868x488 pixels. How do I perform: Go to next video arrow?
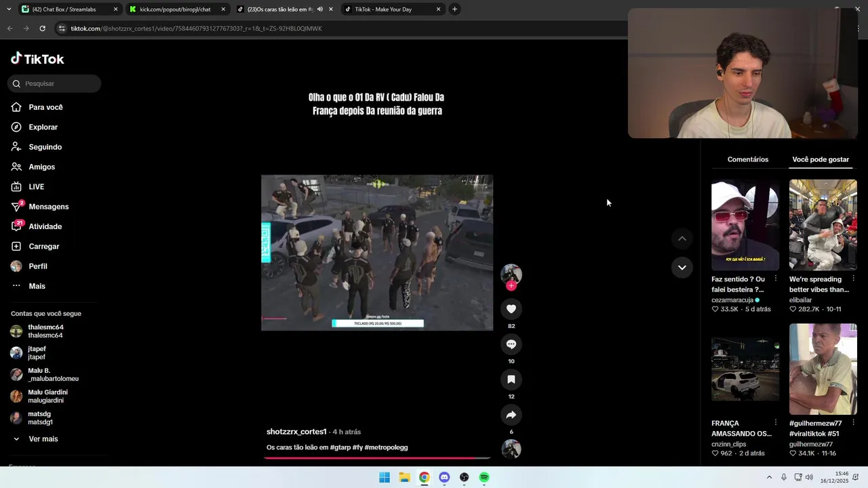(x=682, y=268)
